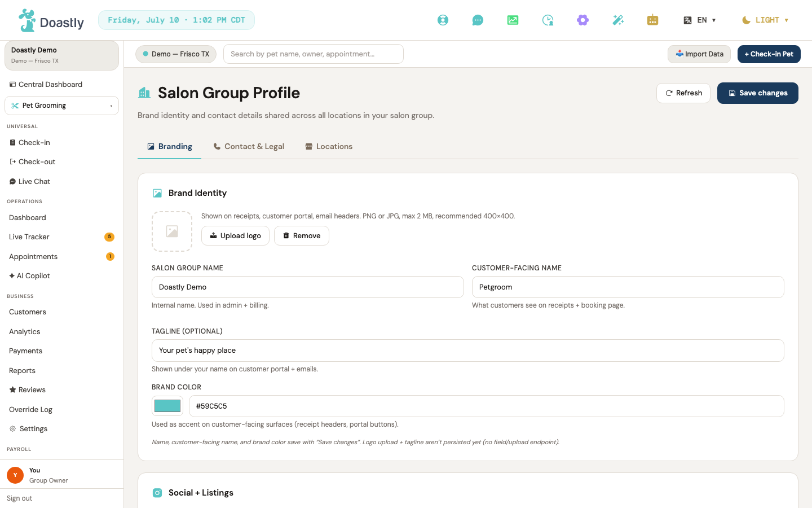Click the empty logo placeholder thumbnail

click(172, 231)
